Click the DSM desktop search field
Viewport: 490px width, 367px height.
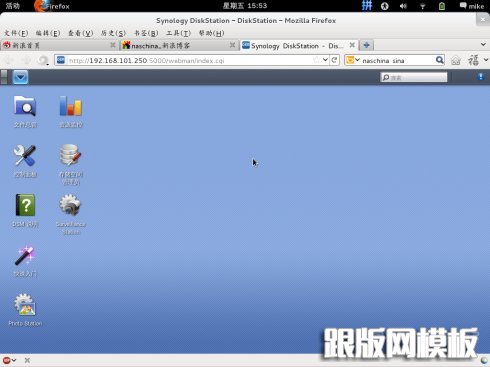pyautogui.click(x=413, y=77)
